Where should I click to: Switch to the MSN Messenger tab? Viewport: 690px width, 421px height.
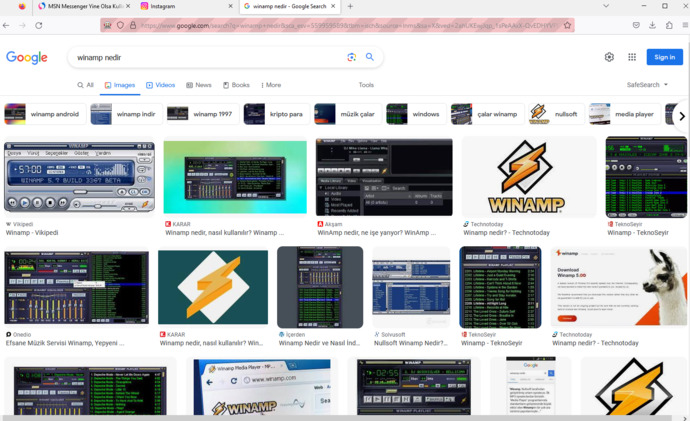coord(84,6)
